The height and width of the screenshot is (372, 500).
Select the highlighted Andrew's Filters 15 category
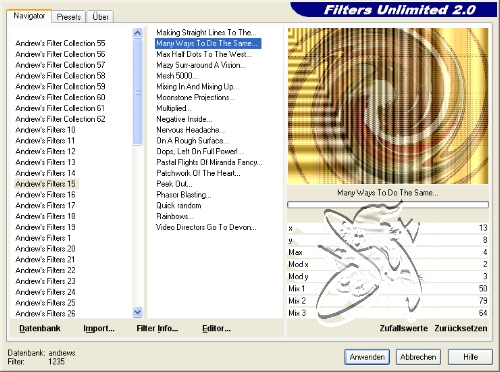pyautogui.click(x=46, y=184)
